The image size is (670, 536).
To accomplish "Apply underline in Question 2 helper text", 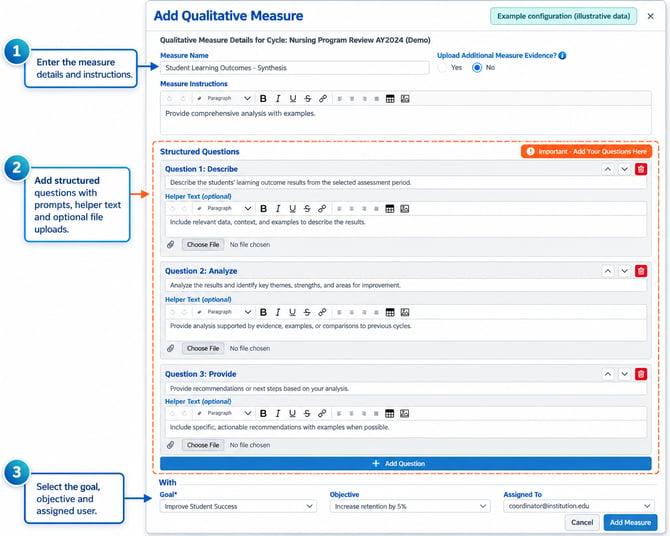I will 292,312.
